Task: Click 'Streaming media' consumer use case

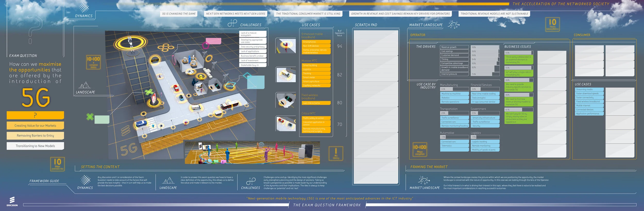Action: pyautogui.click(x=589, y=89)
